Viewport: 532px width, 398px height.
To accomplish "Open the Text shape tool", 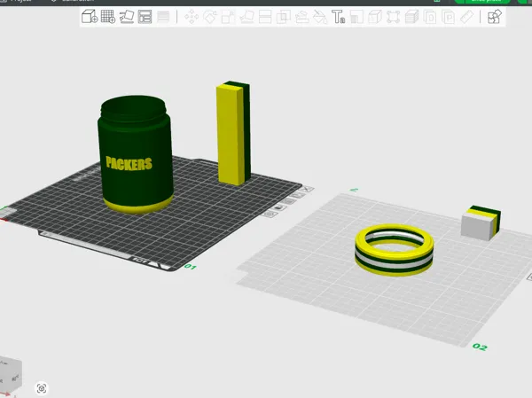I will coord(339,17).
